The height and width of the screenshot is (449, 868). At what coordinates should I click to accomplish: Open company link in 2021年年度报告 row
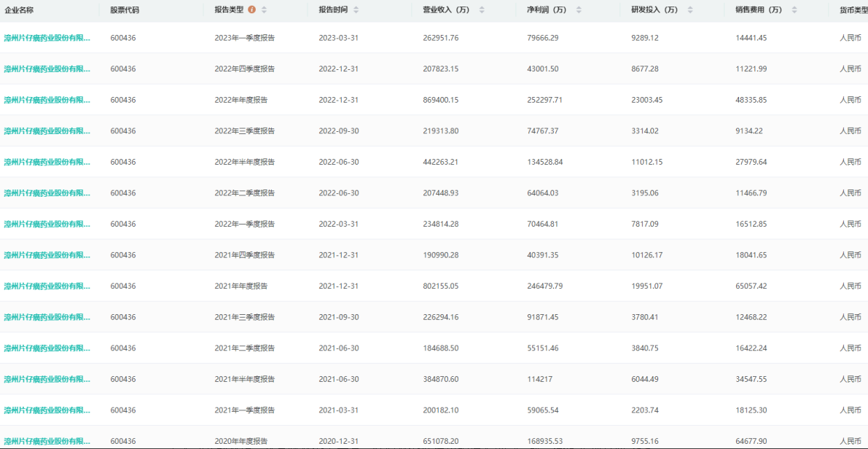pyautogui.click(x=47, y=286)
